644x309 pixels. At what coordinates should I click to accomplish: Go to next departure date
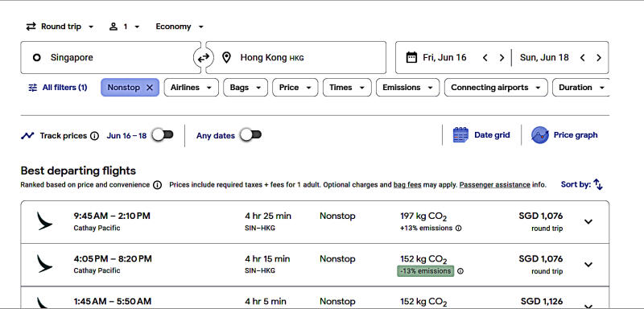[502, 58]
